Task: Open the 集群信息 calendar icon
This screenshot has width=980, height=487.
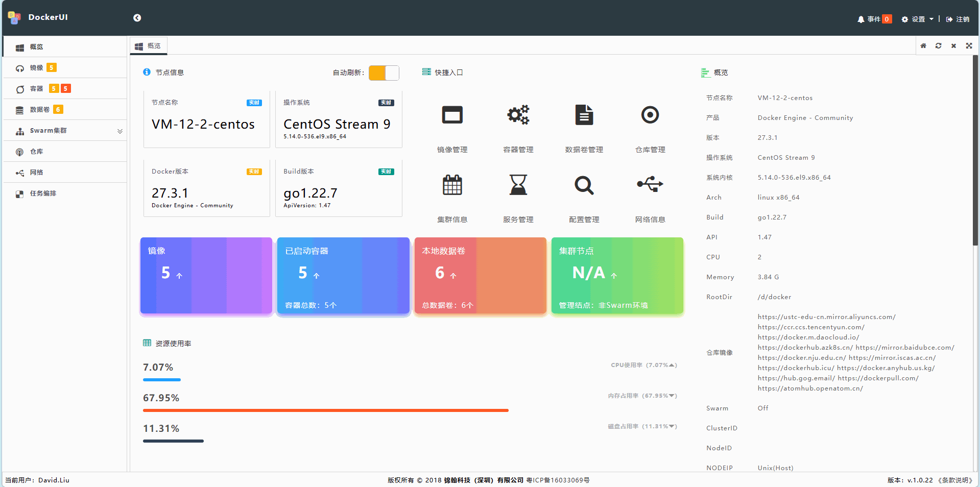Action: (x=452, y=185)
